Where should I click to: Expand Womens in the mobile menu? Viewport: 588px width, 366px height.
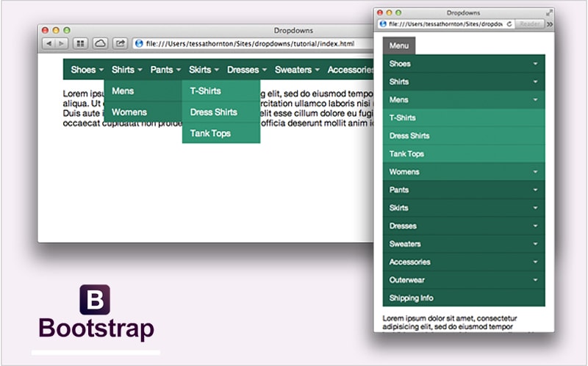point(464,172)
